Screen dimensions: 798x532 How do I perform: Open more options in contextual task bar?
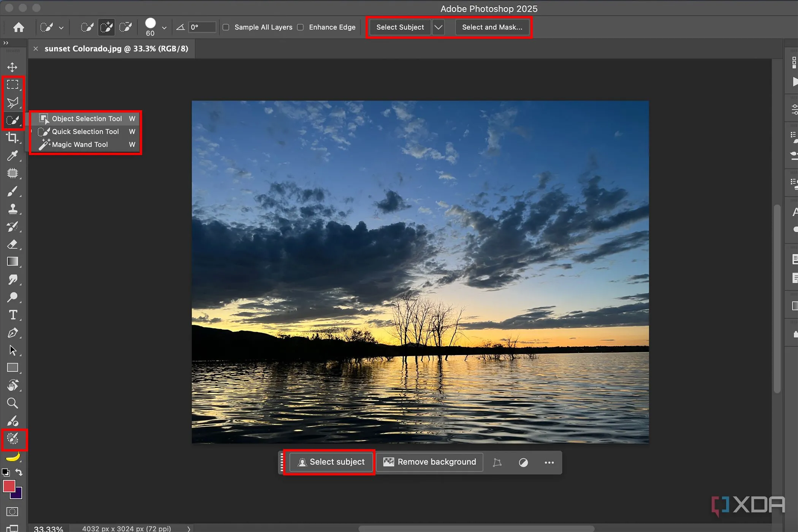pyautogui.click(x=549, y=462)
